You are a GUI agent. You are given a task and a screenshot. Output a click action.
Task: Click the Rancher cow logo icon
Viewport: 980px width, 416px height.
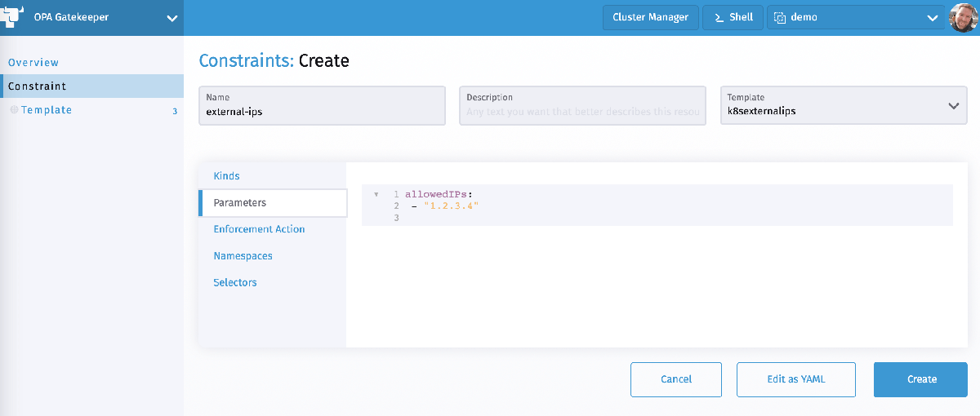click(13, 17)
